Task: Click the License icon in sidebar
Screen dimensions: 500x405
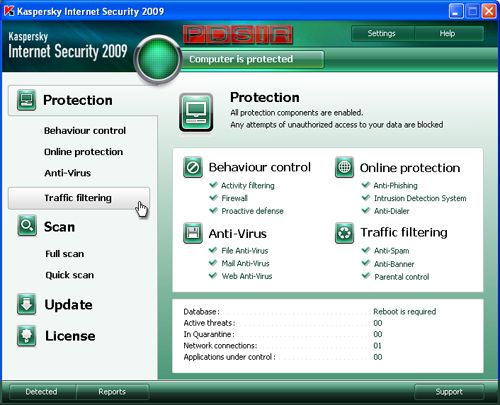Action: 26,335
